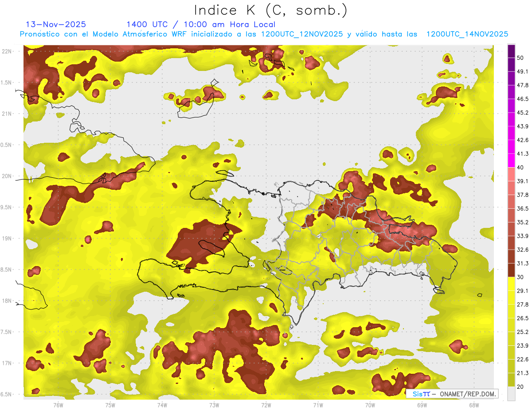Click the grey swatch below the 20 label
The height and width of the screenshot is (411, 532).
pos(512,393)
